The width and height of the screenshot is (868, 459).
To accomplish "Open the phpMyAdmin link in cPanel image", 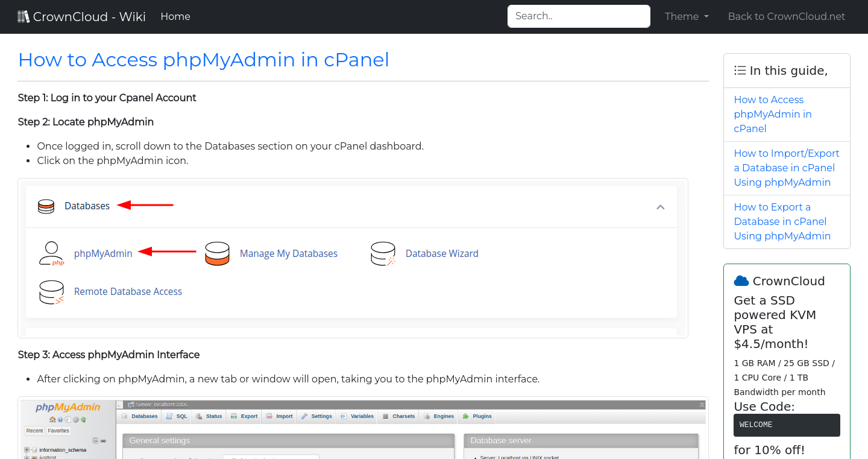I will [x=103, y=254].
